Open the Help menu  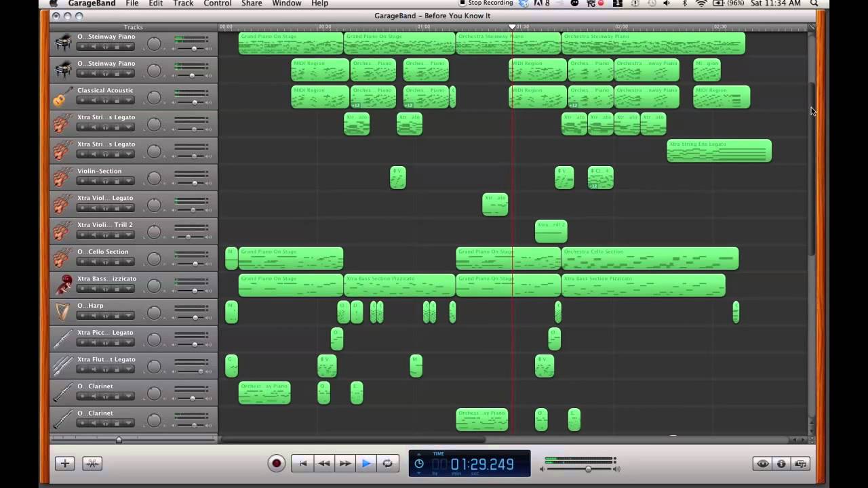pyautogui.click(x=319, y=3)
